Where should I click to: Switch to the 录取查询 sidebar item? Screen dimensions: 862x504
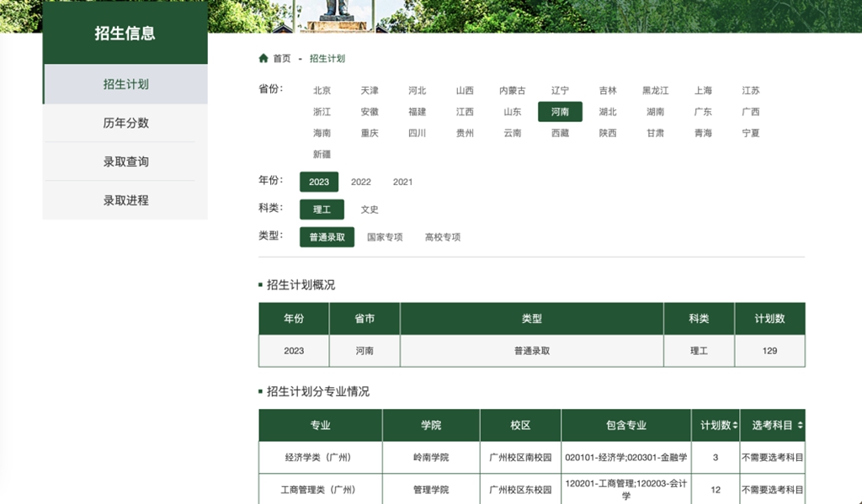125,162
